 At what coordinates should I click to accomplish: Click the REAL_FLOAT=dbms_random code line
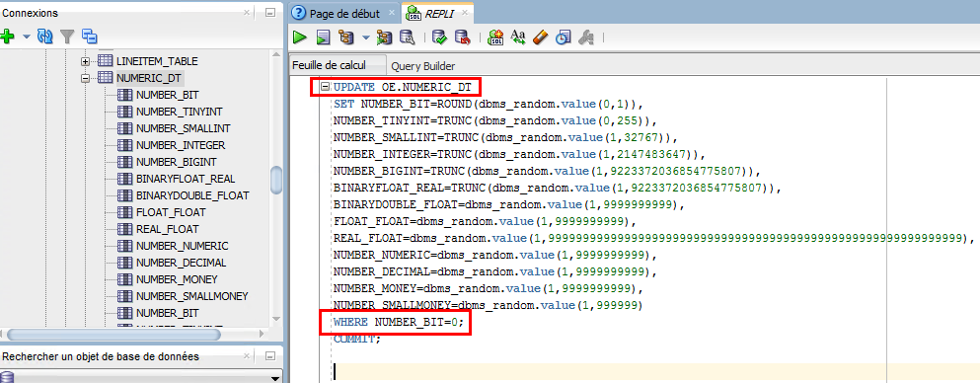pos(653,239)
